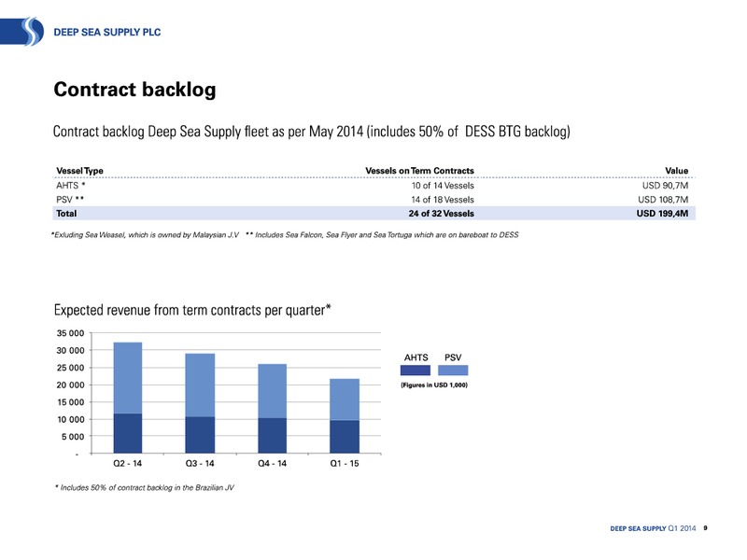Click the Total row label
This screenshot has width=747, height=560.
pos(66,214)
